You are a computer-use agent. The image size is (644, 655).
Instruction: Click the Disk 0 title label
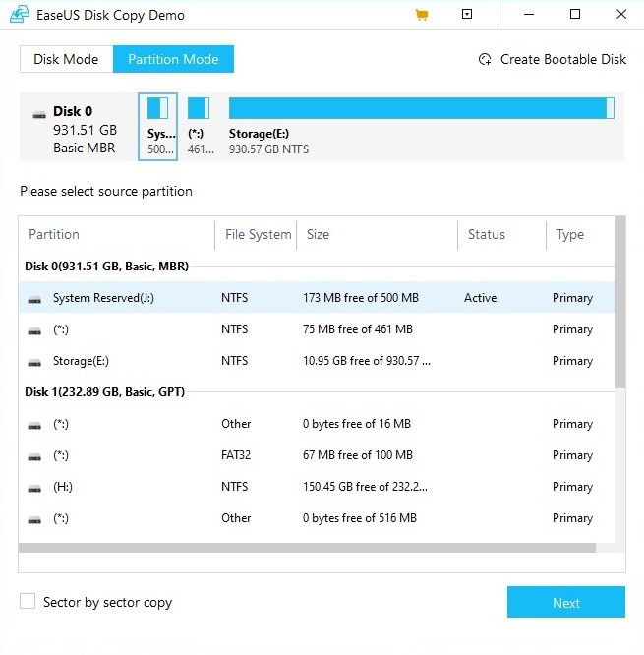point(73,111)
